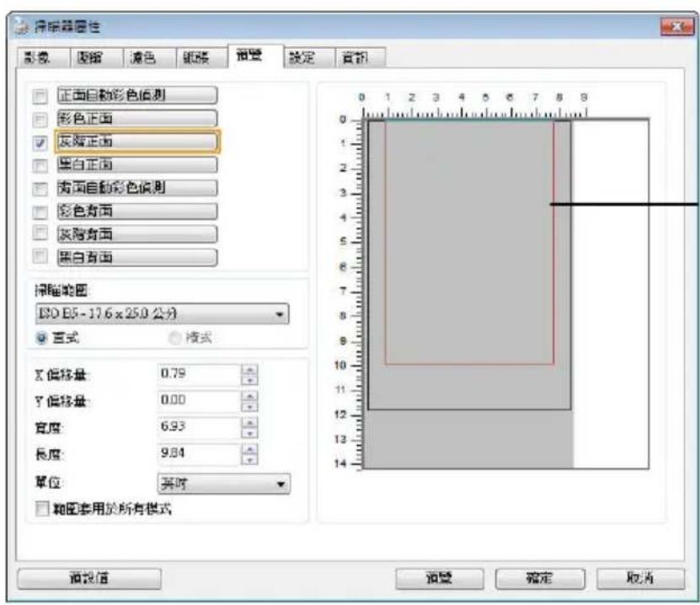Decrease X偏移量 with its down arrow

tap(249, 380)
